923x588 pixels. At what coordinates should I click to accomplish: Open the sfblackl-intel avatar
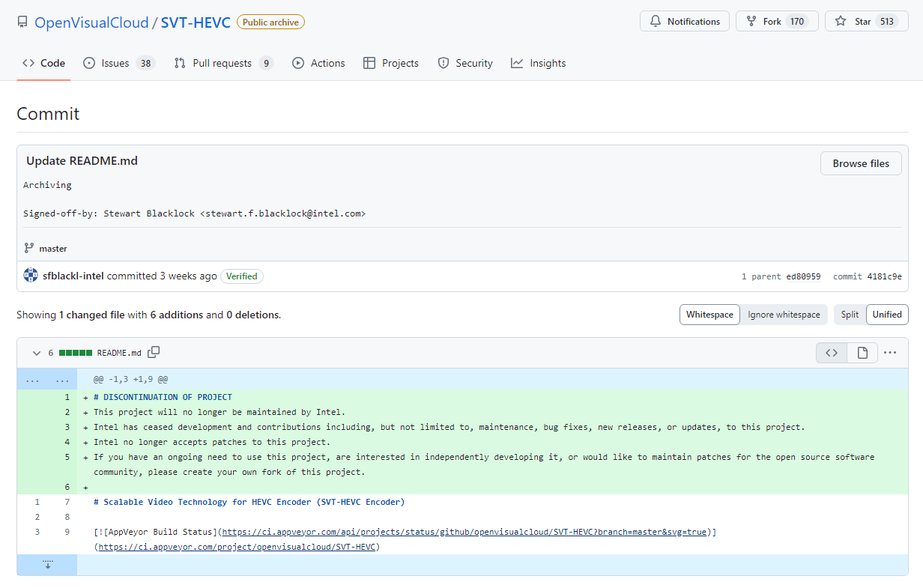point(31,276)
